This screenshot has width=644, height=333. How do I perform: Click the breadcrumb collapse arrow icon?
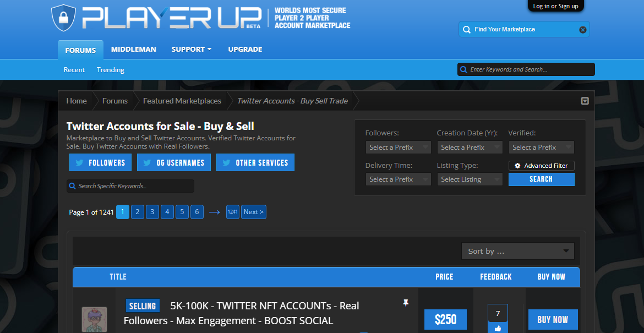click(x=585, y=101)
